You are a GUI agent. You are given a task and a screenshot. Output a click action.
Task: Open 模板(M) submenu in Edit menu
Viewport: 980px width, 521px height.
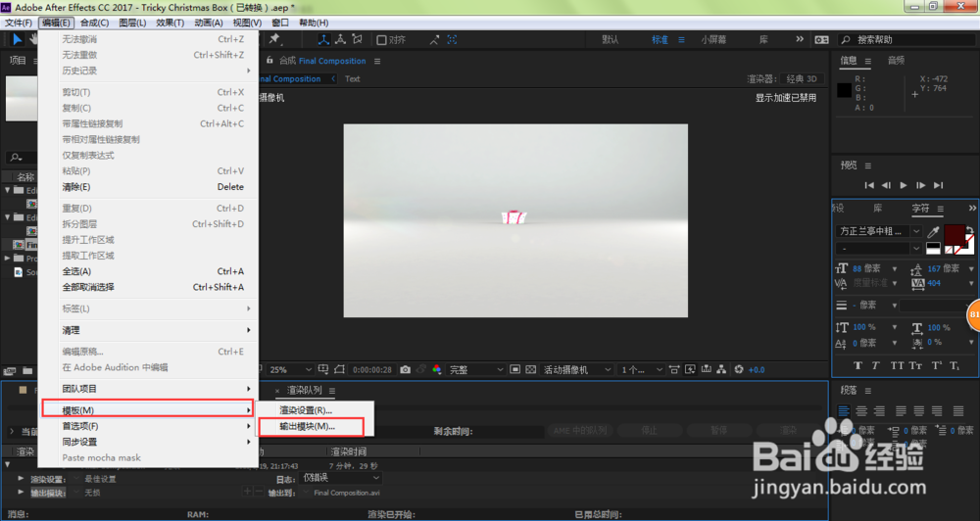click(148, 409)
